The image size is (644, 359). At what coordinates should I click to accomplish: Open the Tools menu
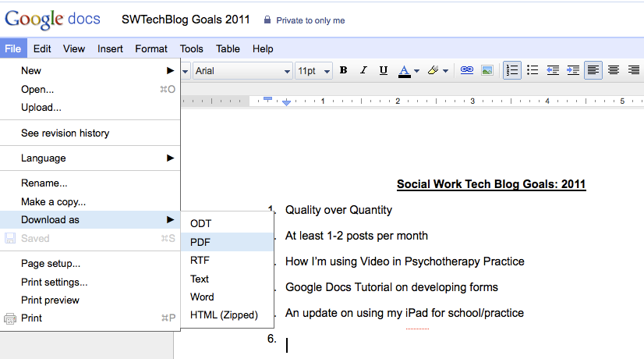(191, 48)
